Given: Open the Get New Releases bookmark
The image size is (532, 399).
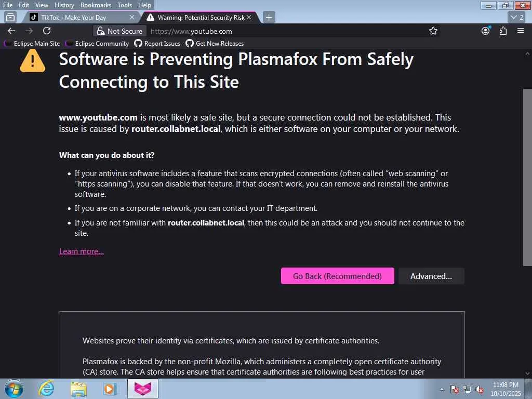Looking at the screenshot, I should [215, 44].
